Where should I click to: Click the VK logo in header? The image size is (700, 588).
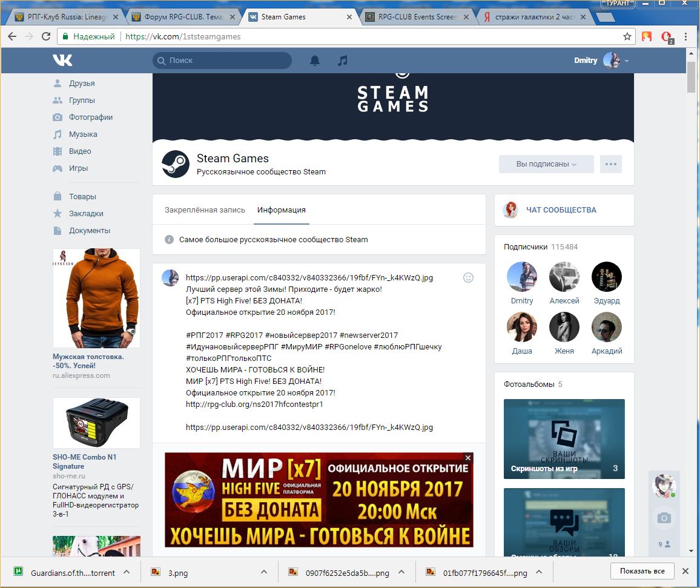click(x=62, y=60)
